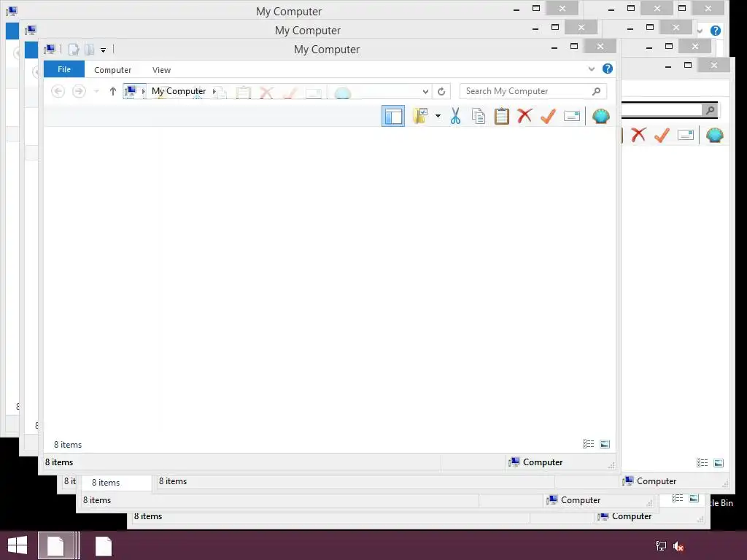747x560 pixels.
Task: Click the Cut scissors icon in front window
Action: 455,116
